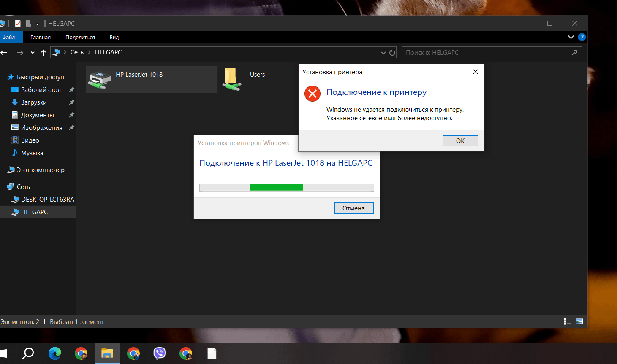Open recent locations dropdown arrow
The width and height of the screenshot is (617, 364).
point(33,53)
